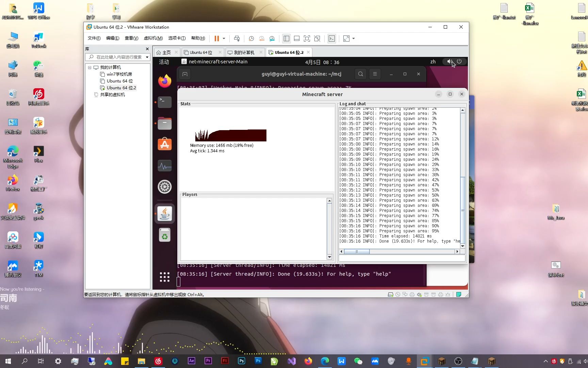The width and height of the screenshot is (588, 368).
Task: Open the 查看(V) menu
Action: (x=131, y=38)
